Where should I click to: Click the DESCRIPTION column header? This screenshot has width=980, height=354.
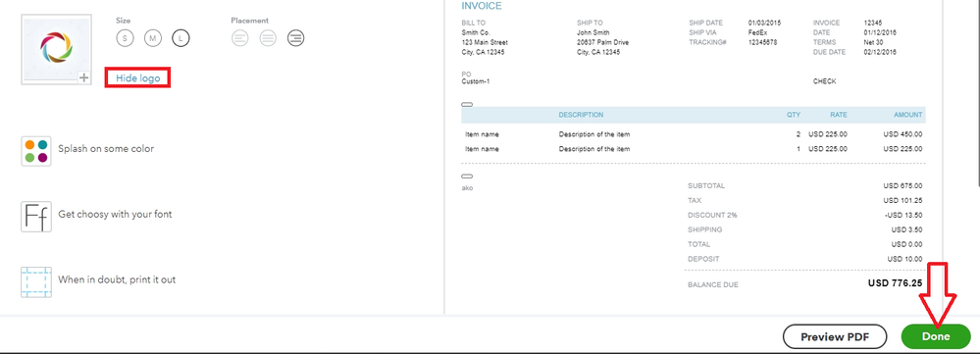pyautogui.click(x=582, y=115)
